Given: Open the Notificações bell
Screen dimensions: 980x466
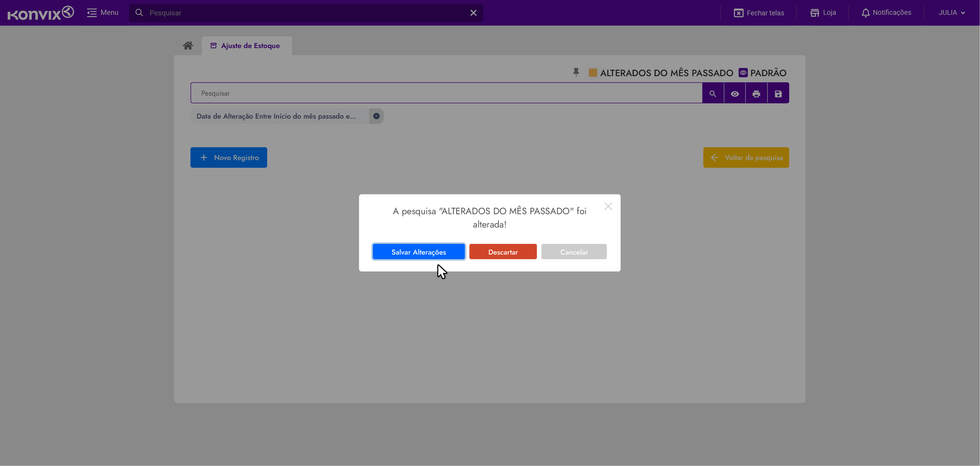Looking at the screenshot, I should (x=886, y=13).
